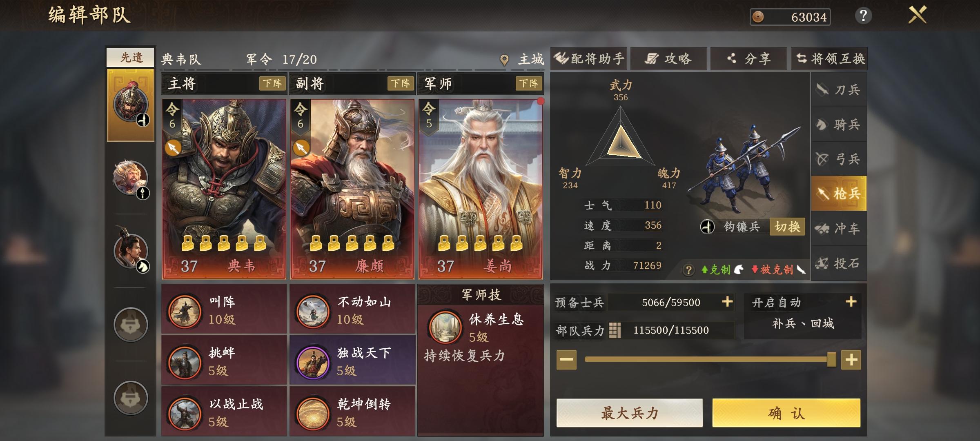The image size is (980, 441).
Task: Open the help question mark icon
Action: (x=863, y=16)
